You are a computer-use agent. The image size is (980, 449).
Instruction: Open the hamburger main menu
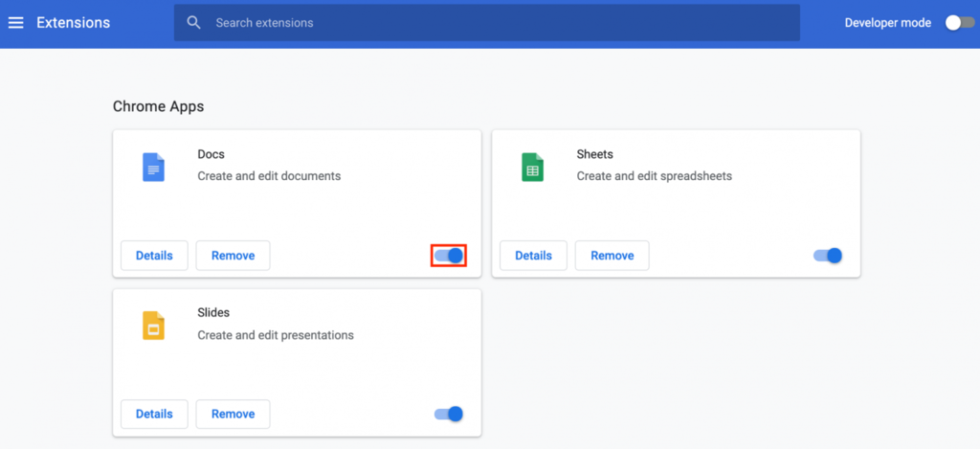[x=15, y=23]
